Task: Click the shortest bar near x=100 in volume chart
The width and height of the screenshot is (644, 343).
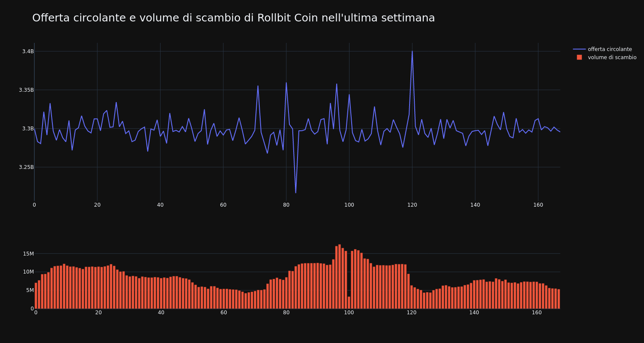Action: point(349,302)
